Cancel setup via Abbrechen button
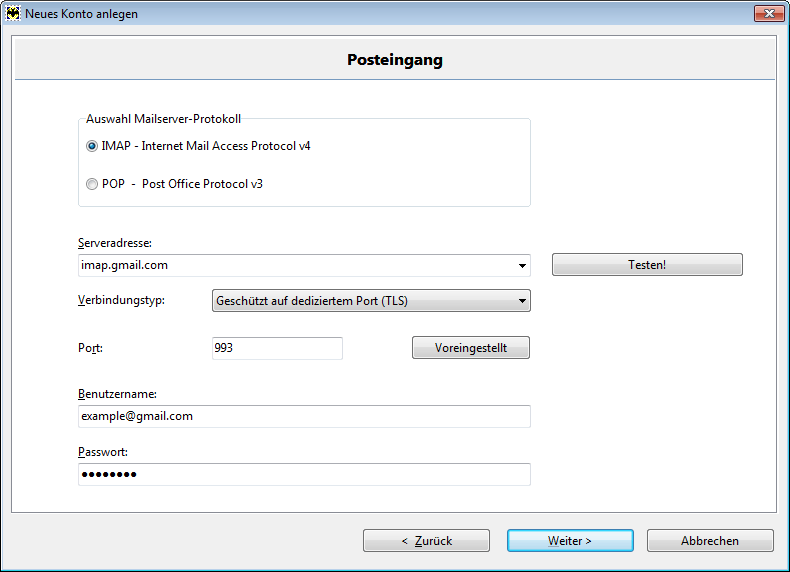 [710, 541]
